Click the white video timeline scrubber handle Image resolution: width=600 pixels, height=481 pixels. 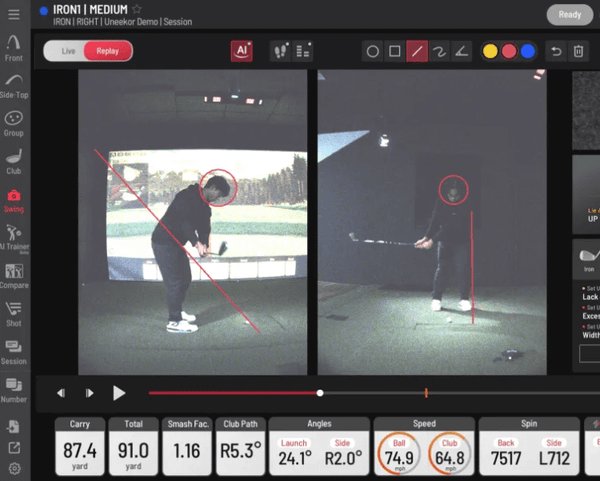click(x=320, y=393)
